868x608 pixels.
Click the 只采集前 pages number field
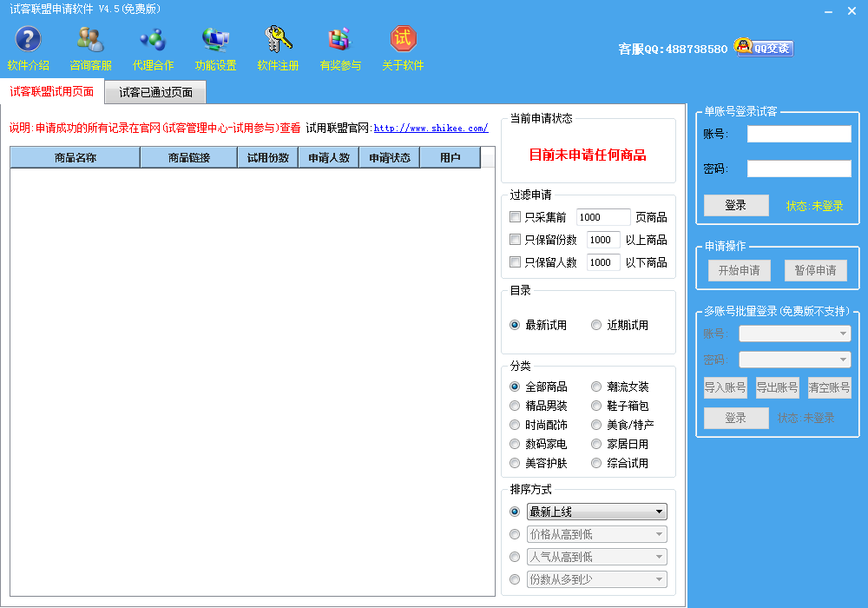pos(603,217)
